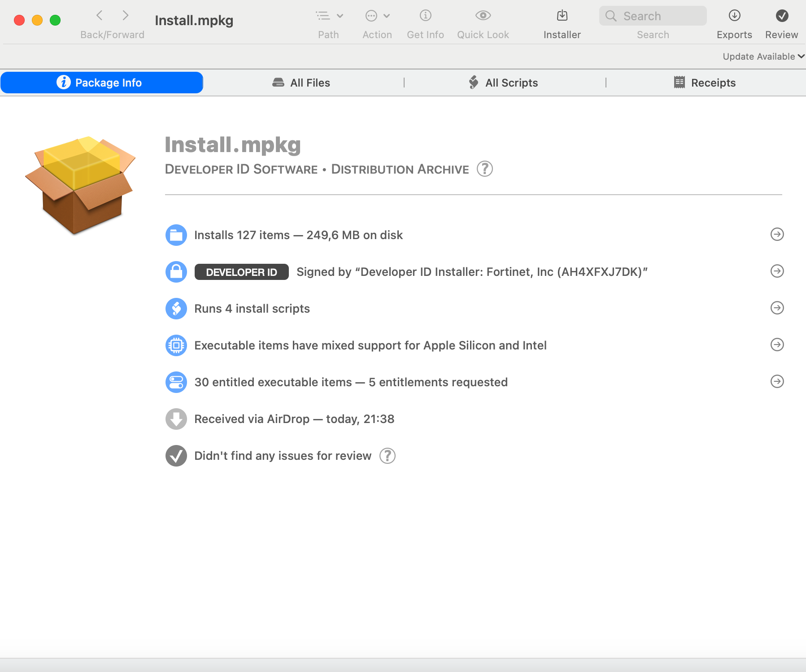Image resolution: width=806 pixels, height=672 pixels.
Task: View Developer ID signature details arrow
Action: point(777,271)
